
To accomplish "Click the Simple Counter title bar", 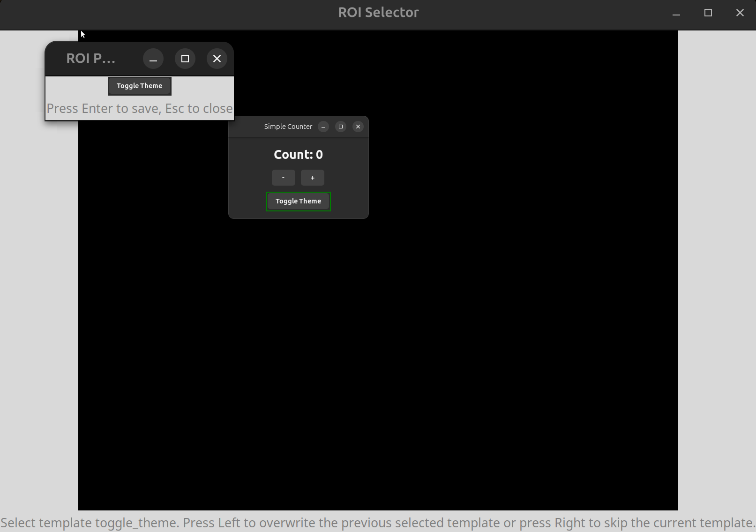I will point(288,127).
